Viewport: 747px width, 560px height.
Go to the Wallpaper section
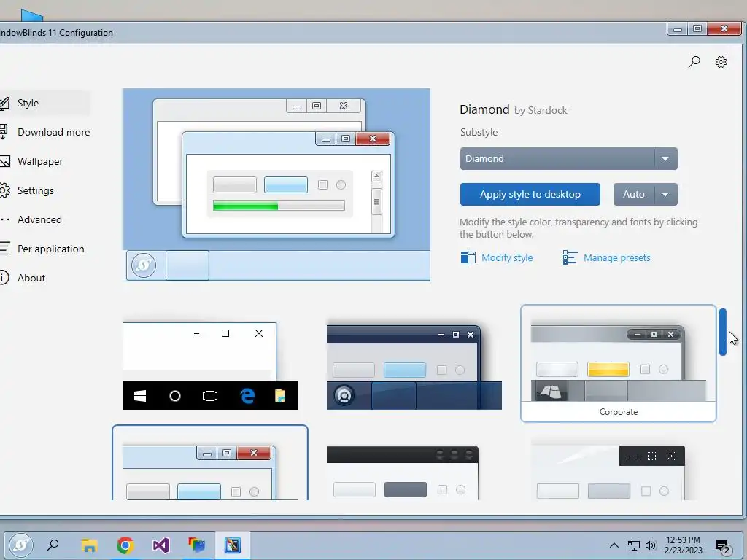click(x=40, y=161)
